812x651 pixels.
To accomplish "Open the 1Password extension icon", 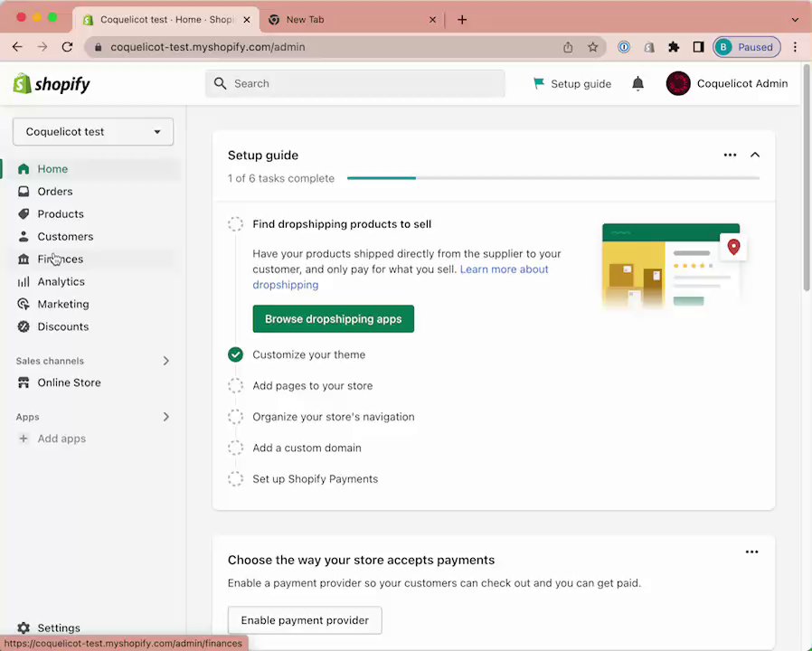I will 624,47.
